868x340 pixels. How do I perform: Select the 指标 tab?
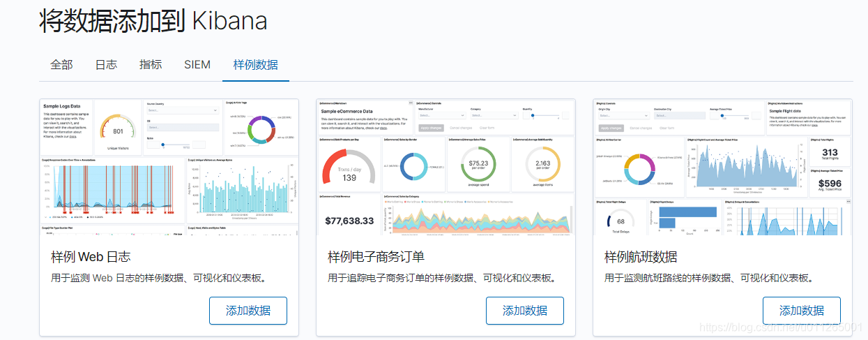click(x=151, y=65)
